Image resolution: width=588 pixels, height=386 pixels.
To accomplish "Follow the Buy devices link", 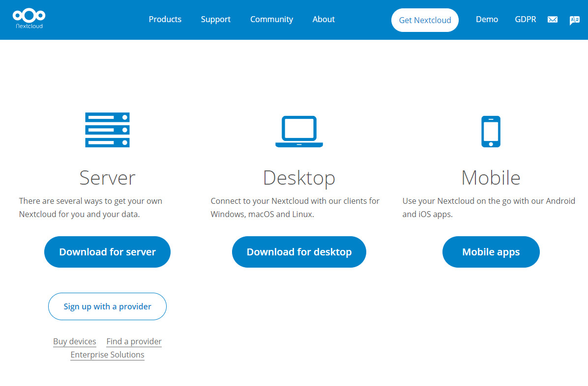I will [75, 341].
